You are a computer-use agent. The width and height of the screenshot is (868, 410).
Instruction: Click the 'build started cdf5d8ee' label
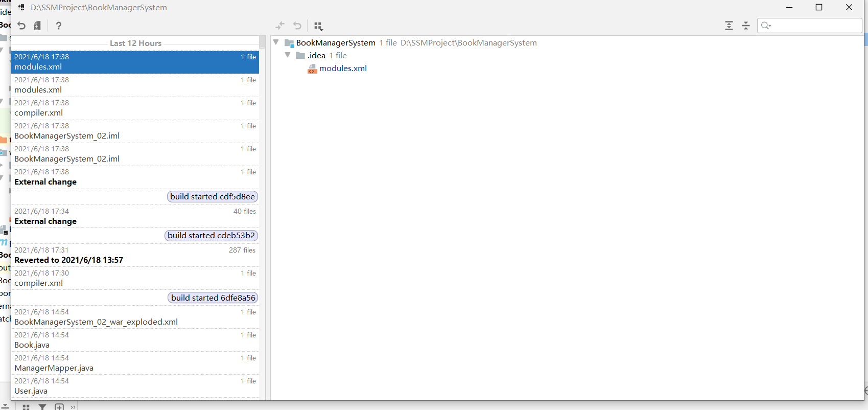(213, 197)
